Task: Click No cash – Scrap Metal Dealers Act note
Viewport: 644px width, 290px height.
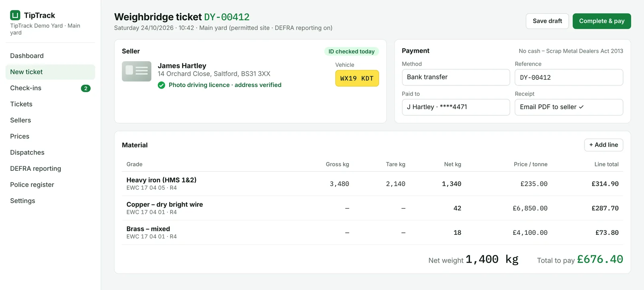Action: [571, 51]
